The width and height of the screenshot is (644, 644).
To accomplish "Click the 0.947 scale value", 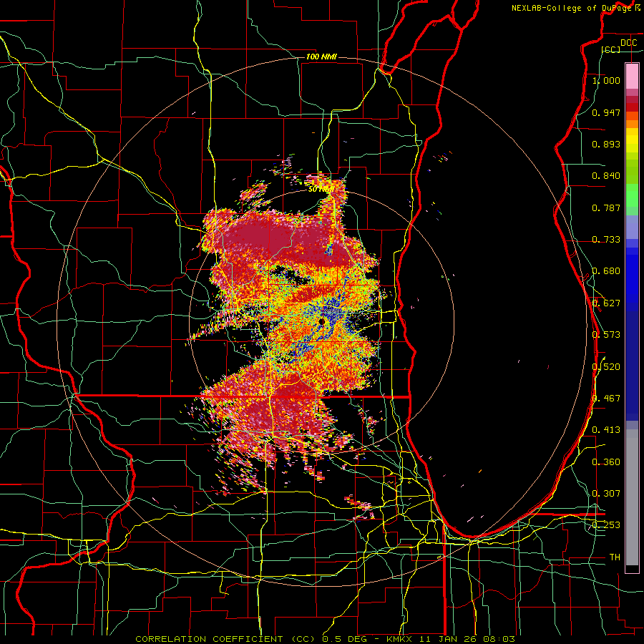I will click(x=606, y=112).
